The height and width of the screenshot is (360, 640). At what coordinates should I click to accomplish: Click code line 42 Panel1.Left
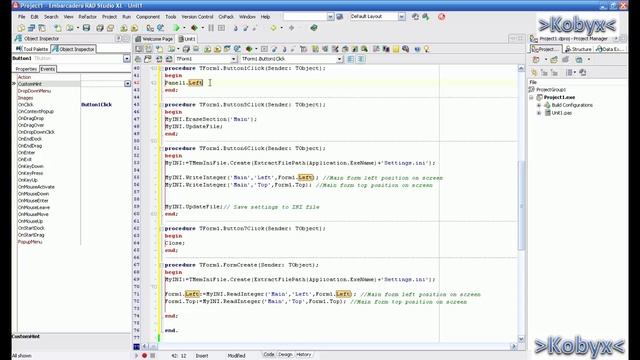(x=184, y=83)
